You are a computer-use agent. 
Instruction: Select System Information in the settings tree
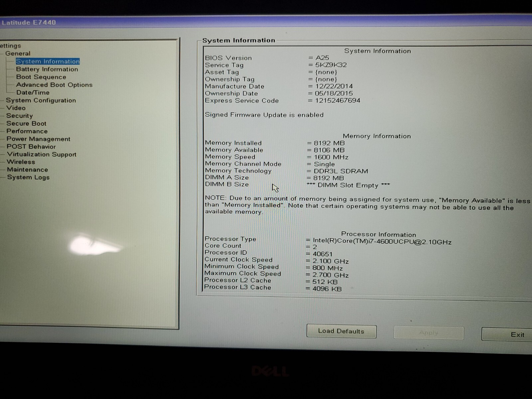pos(48,62)
